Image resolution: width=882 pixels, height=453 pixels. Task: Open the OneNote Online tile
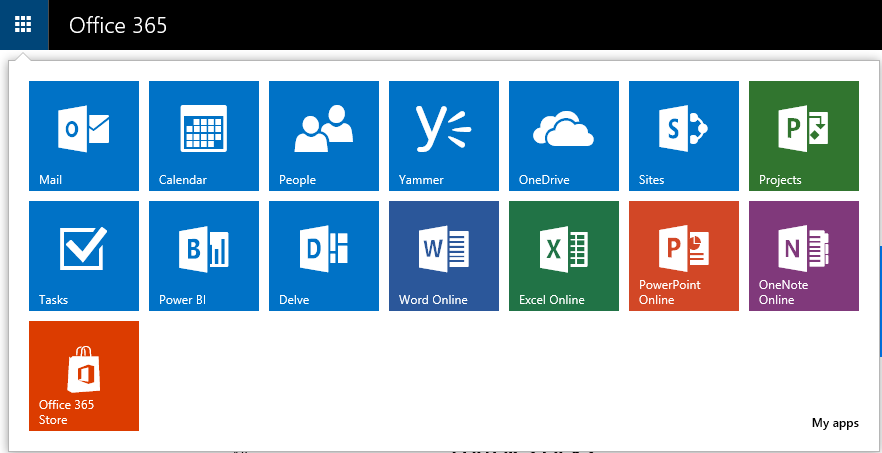point(804,255)
